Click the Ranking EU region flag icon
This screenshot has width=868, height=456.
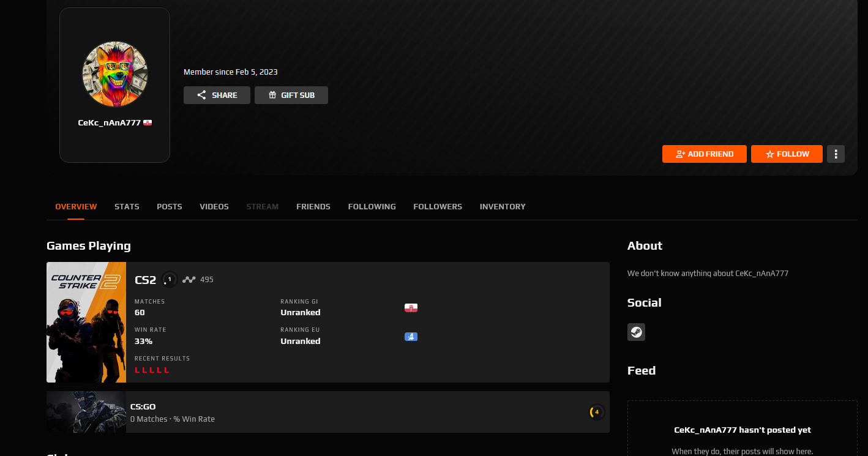point(411,337)
